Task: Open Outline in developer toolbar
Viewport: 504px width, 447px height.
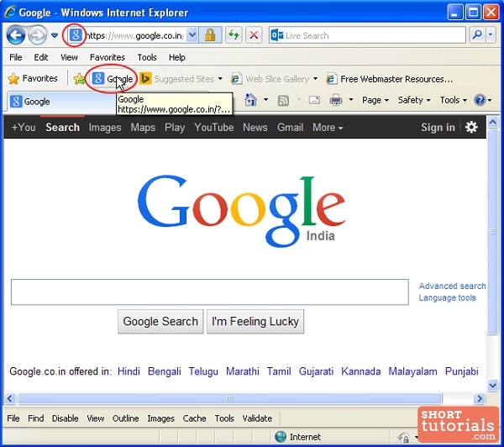Action: coord(125,418)
